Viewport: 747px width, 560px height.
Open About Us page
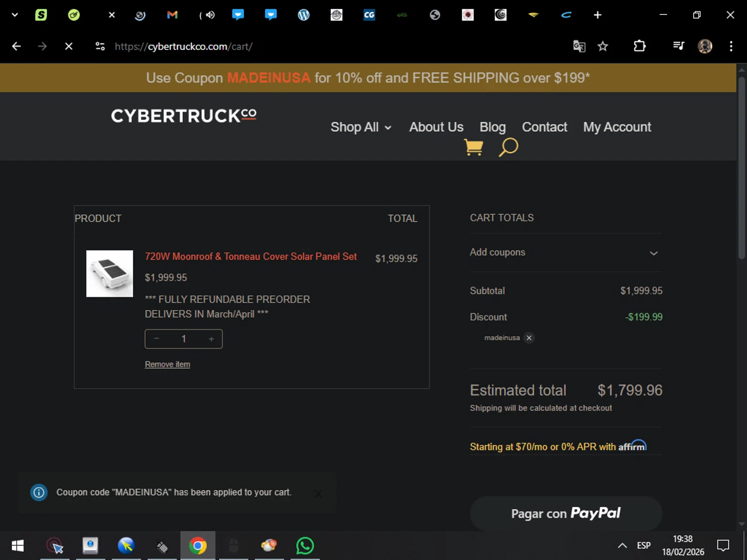click(436, 127)
